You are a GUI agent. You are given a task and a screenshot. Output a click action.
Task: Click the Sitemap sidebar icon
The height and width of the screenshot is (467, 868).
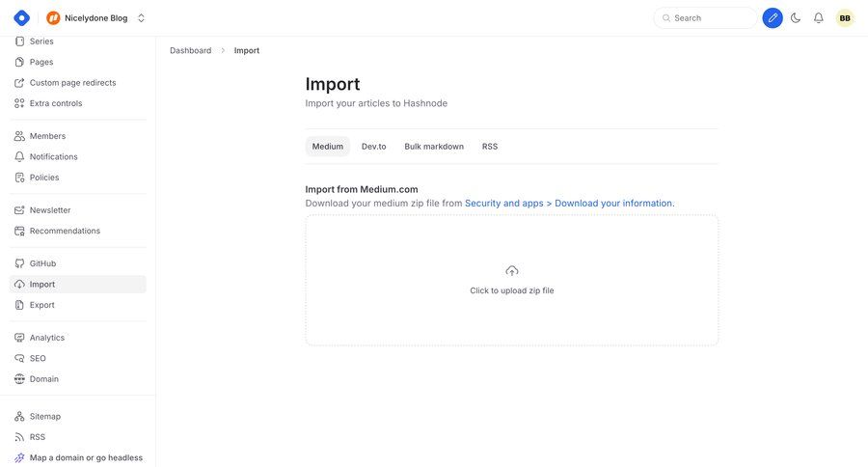[19, 416]
